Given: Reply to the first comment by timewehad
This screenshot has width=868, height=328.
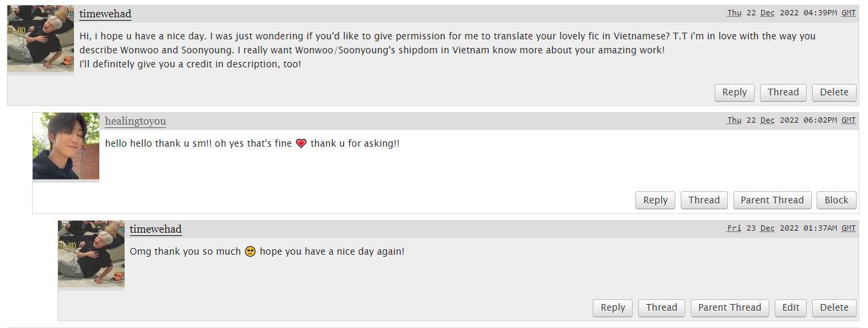Looking at the screenshot, I should (735, 93).
